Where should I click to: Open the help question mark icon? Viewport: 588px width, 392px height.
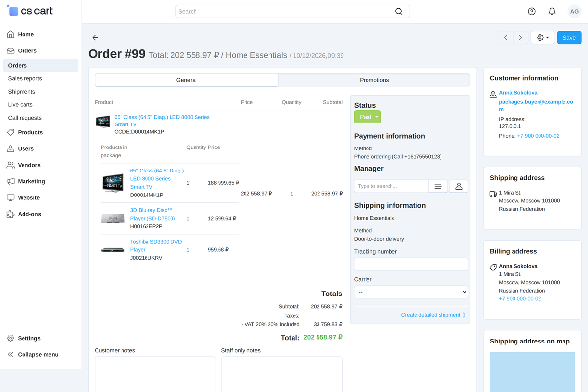coord(532,11)
